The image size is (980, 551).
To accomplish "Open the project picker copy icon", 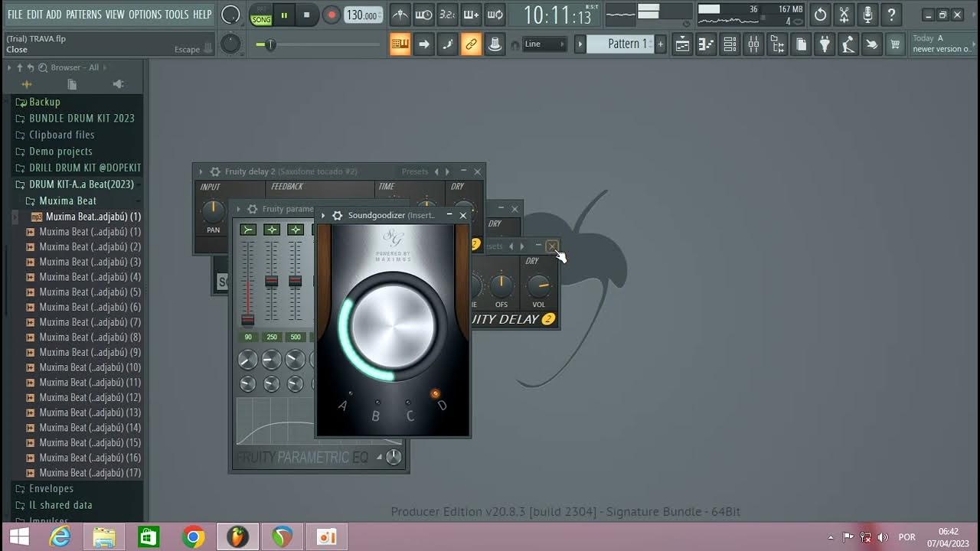I will click(x=801, y=44).
